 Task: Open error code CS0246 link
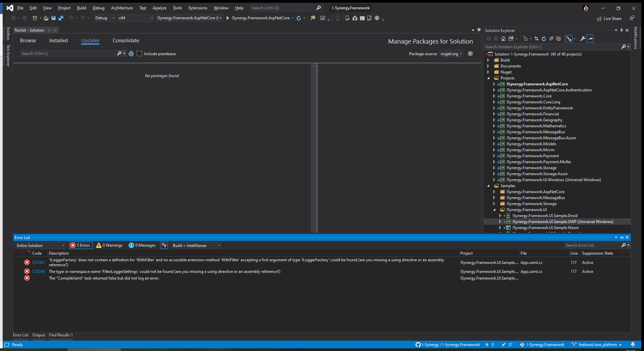(x=38, y=272)
